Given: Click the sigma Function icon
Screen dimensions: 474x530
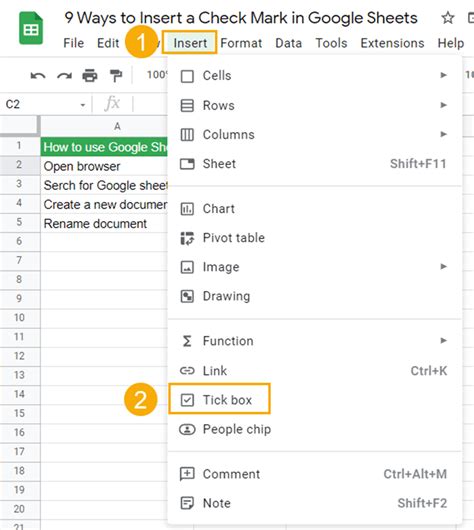Looking at the screenshot, I should (187, 341).
